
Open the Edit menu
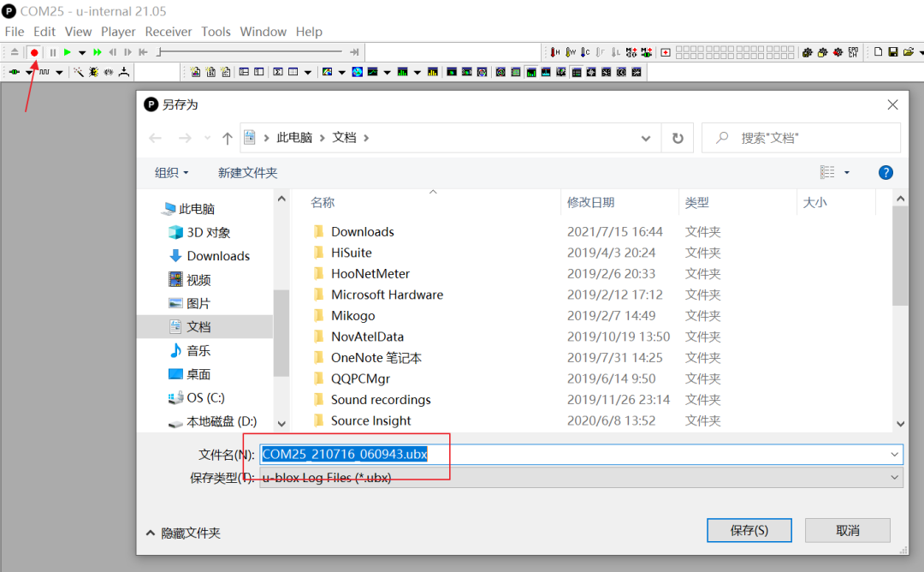44,31
